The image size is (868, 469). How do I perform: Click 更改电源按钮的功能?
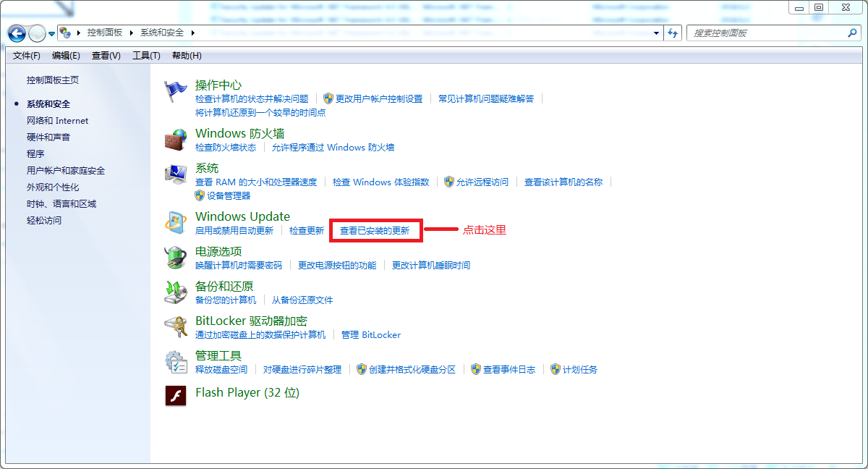point(337,266)
